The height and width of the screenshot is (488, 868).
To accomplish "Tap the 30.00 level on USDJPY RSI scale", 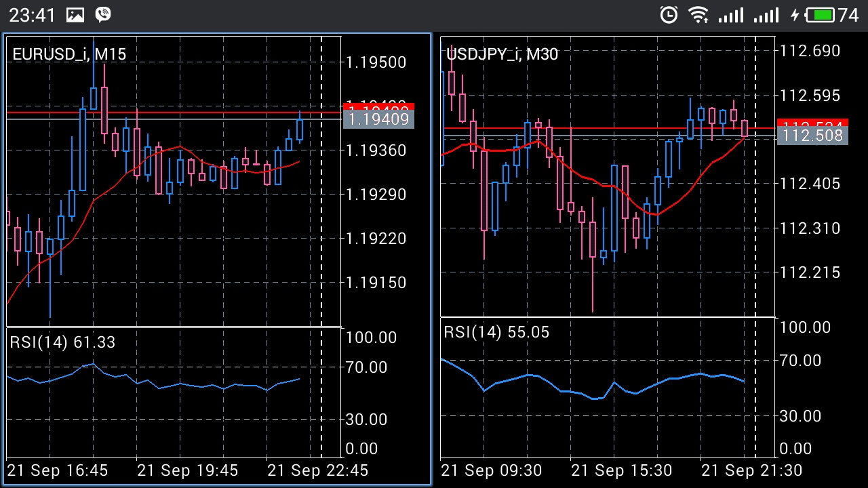I will click(801, 416).
